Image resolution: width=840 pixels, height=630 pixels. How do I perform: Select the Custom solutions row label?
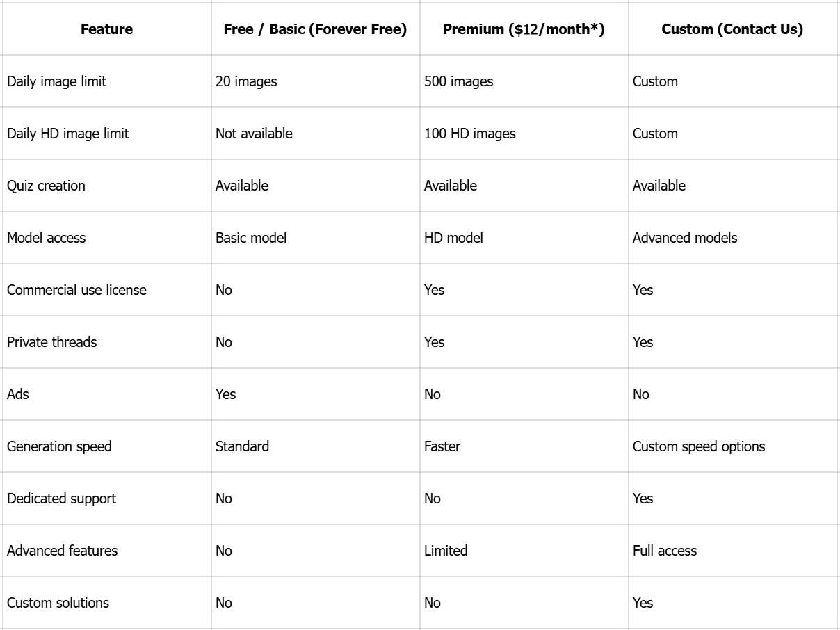coord(58,603)
